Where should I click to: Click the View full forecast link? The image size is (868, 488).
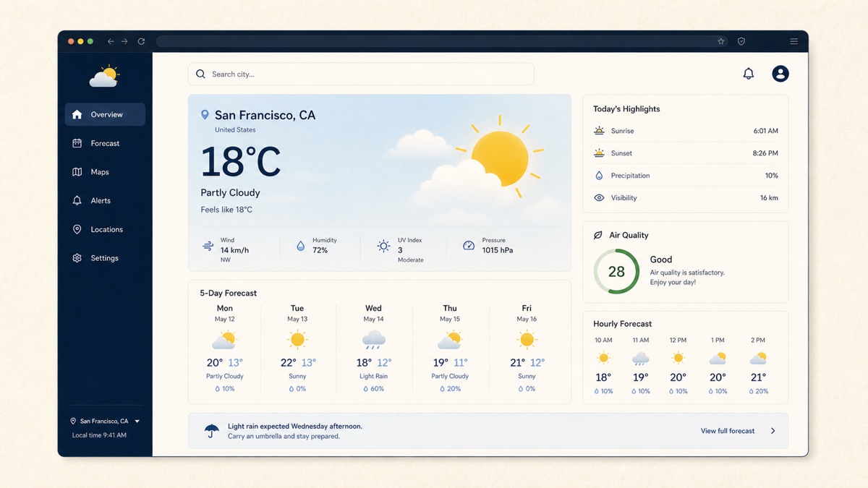click(x=728, y=431)
